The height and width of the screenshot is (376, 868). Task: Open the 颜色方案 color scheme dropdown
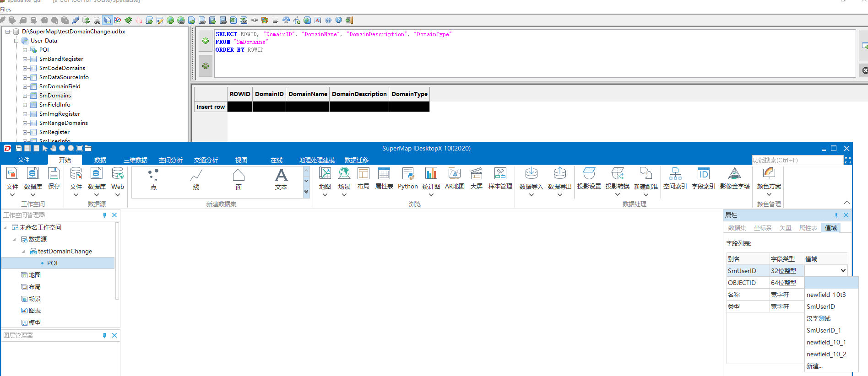point(769,194)
